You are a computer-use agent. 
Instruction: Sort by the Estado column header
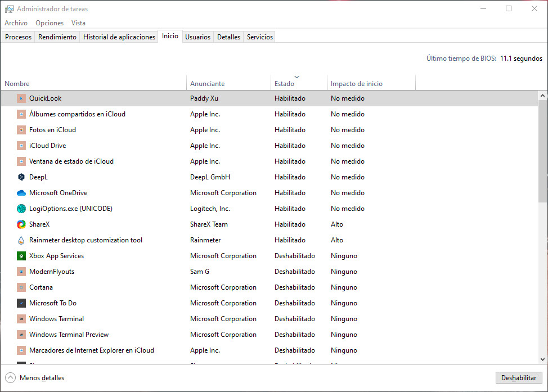pyautogui.click(x=299, y=83)
